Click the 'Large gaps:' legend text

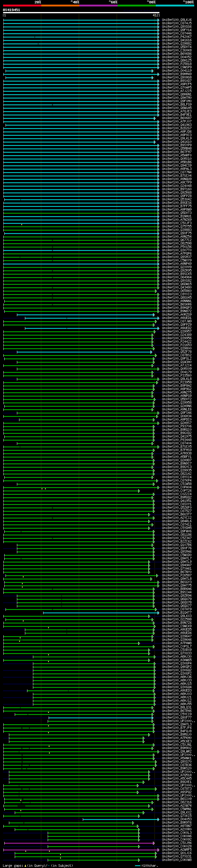pyautogui.click(x=13, y=866)
